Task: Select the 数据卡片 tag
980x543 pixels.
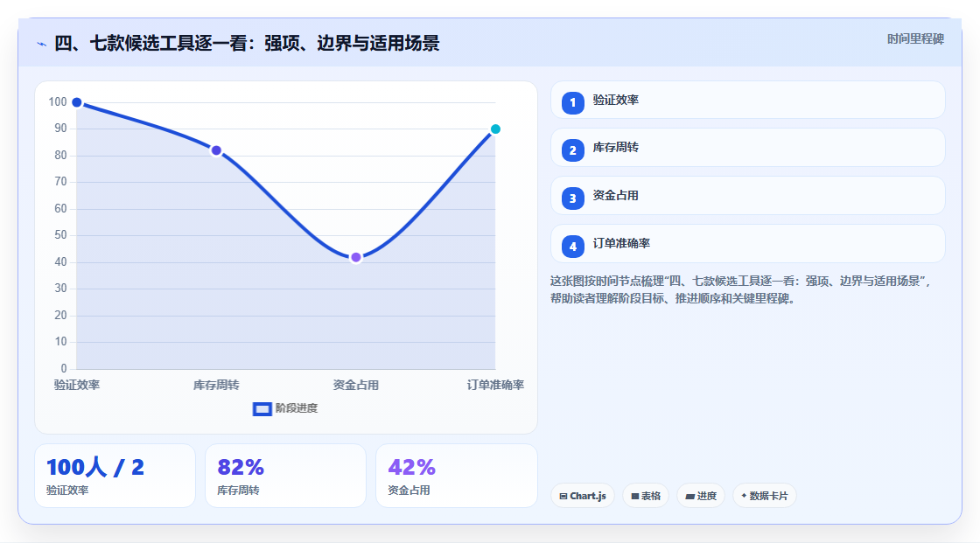Action: [x=765, y=496]
